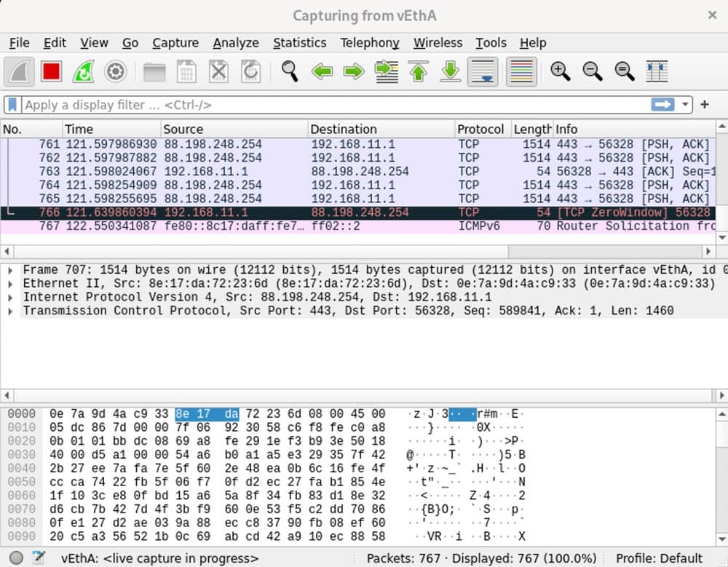Open the Capture menu
Viewport: 728px width, 567px height.
(175, 43)
